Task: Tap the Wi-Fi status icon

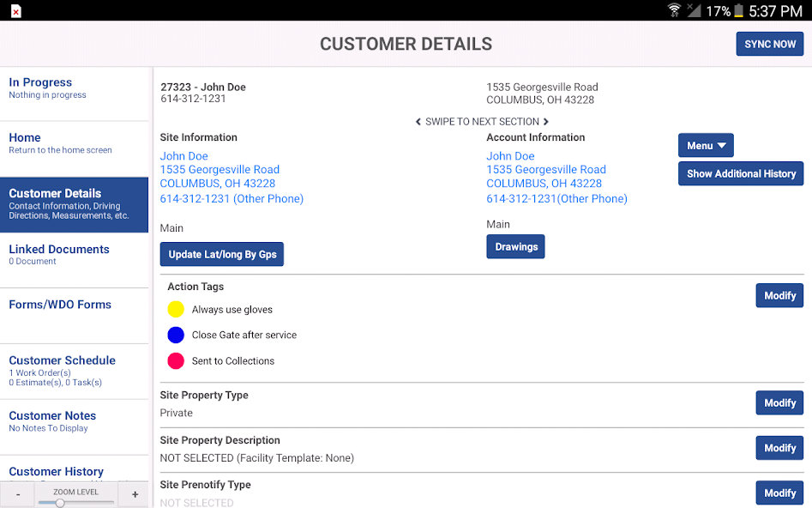Action: (674, 11)
